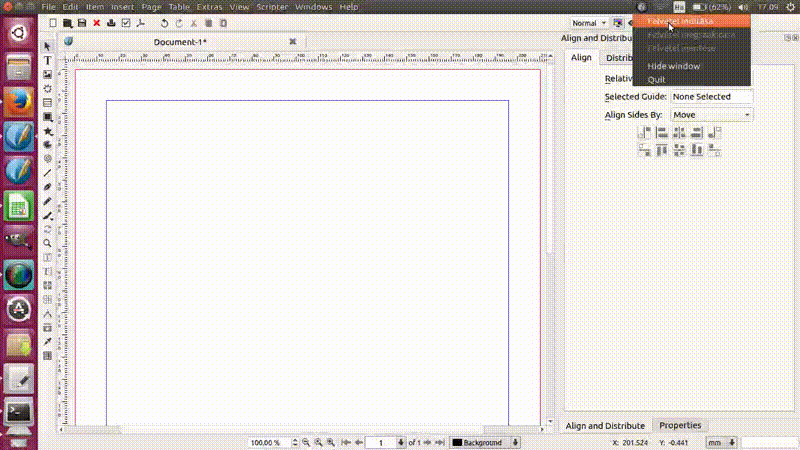Open the Align Sides By dropdown
Screen dimensions: 800x450
click(711, 115)
